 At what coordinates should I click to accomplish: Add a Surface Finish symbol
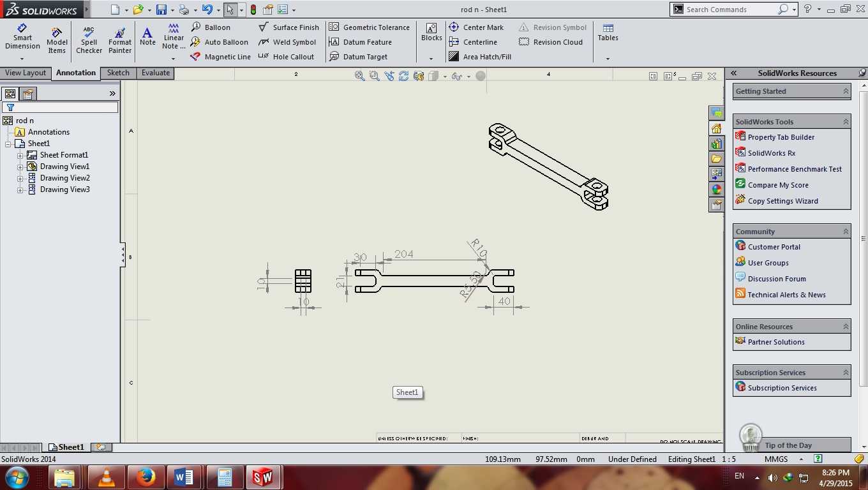coord(288,27)
